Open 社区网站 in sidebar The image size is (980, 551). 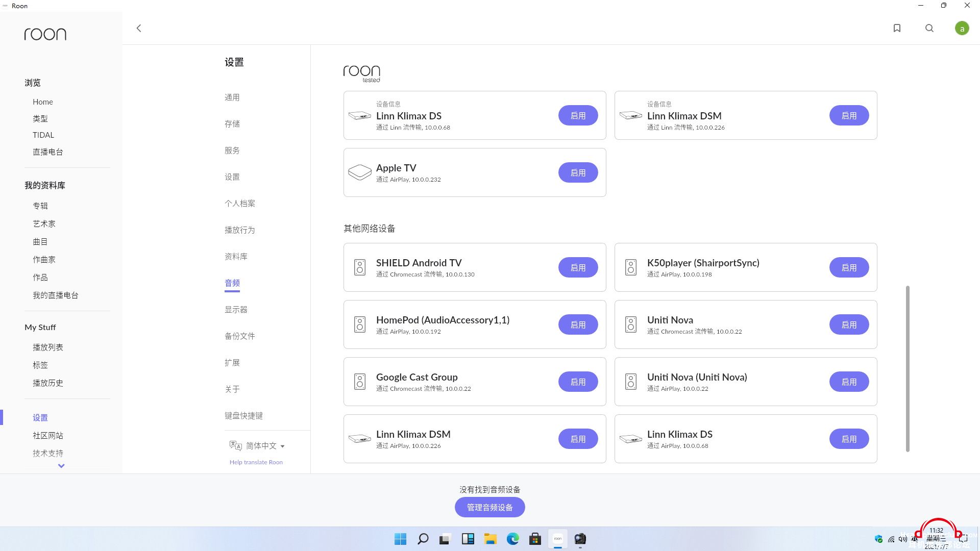click(48, 436)
